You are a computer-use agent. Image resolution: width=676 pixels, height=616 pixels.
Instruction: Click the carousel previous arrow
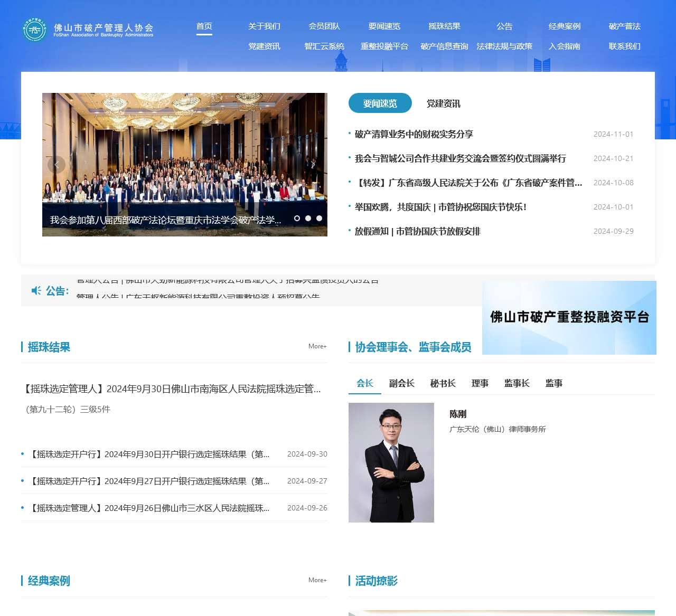[56, 165]
